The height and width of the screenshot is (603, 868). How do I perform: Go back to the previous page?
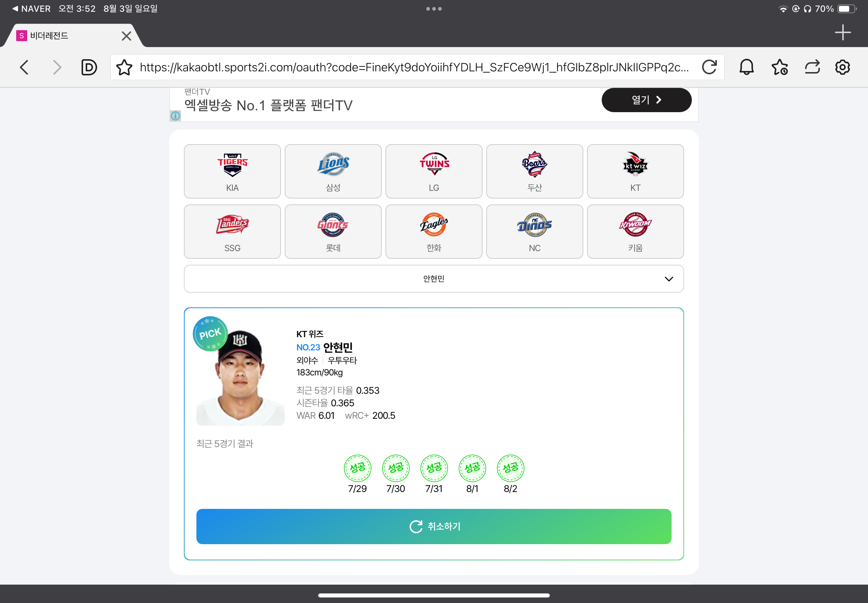click(24, 67)
